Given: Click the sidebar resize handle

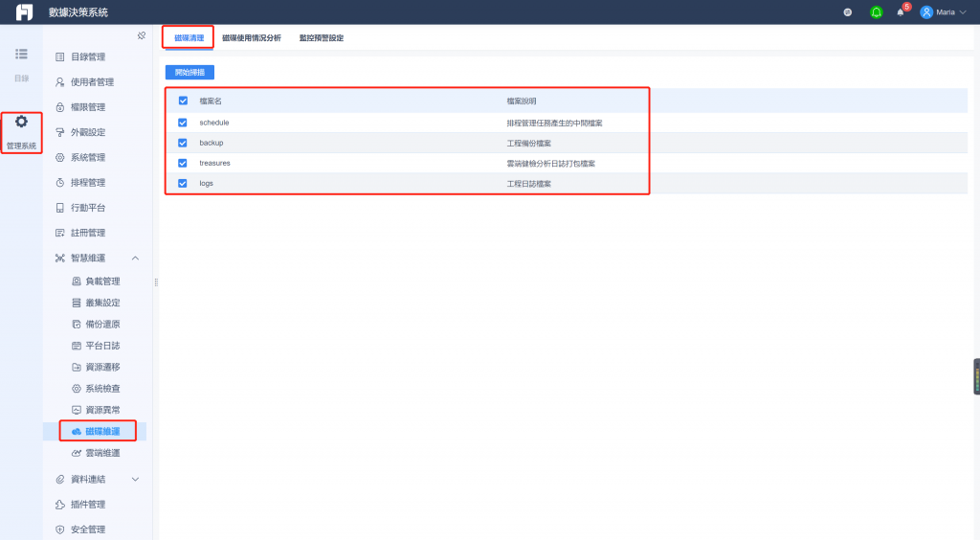Looking at the screenshot, I should [156, 282].
